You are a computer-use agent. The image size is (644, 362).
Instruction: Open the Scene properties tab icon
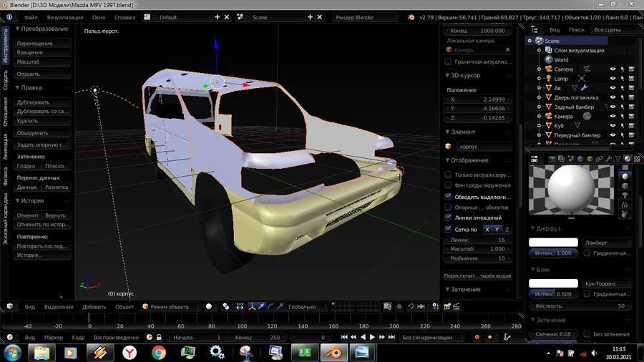[x=571, y=159]
